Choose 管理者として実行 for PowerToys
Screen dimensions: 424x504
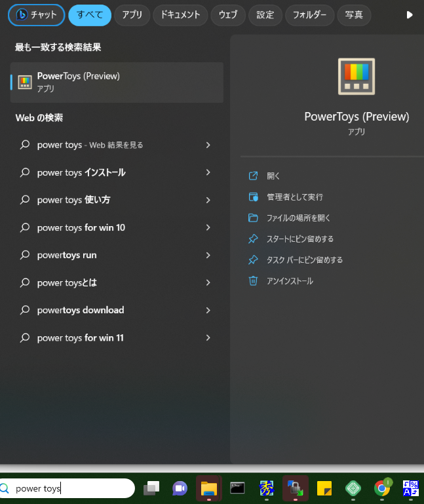[294, 197]
